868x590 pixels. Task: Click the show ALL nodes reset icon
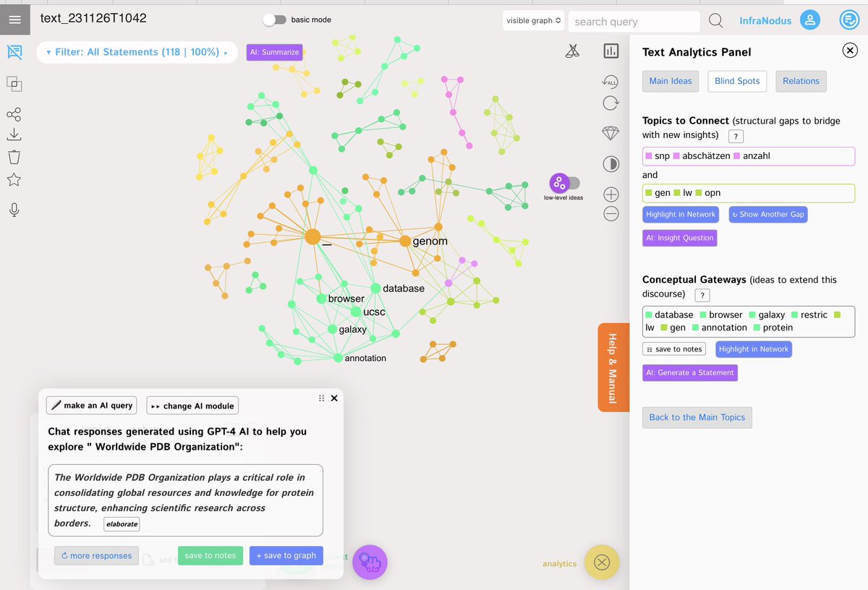(610, 81)
